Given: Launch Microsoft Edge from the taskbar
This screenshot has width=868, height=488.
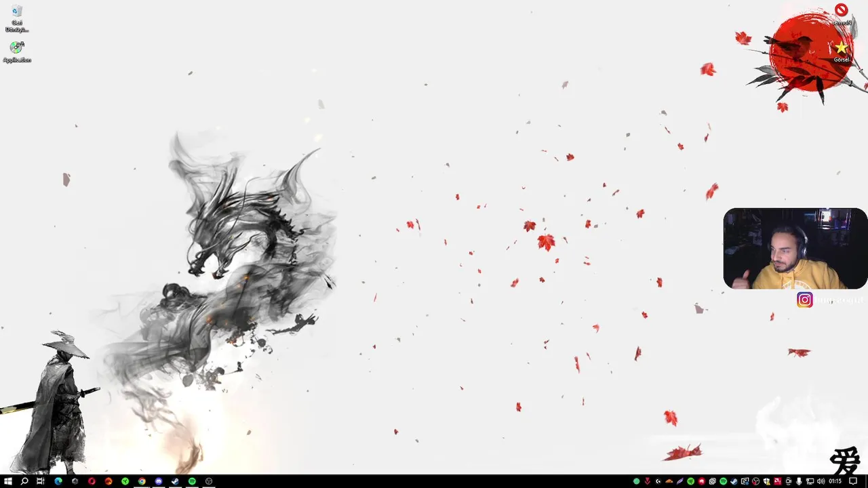Looking at the screenshot, I should click(x=58, y=481).
